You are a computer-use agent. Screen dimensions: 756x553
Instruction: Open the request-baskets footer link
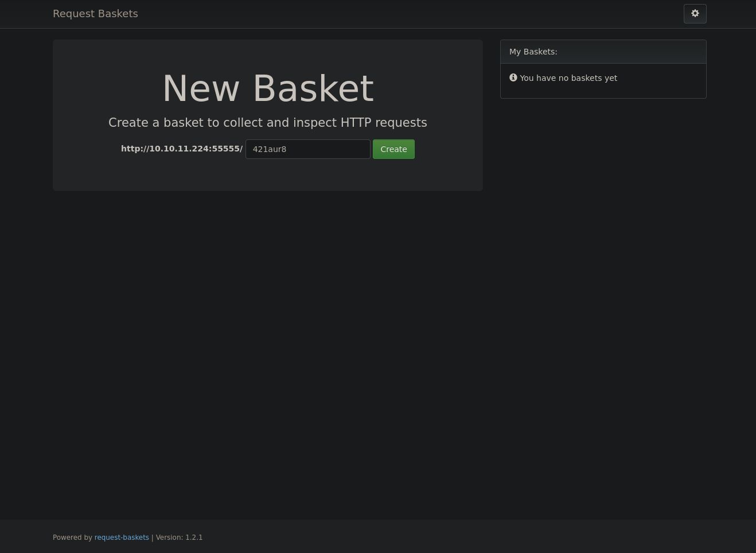[x=122, y=538]
